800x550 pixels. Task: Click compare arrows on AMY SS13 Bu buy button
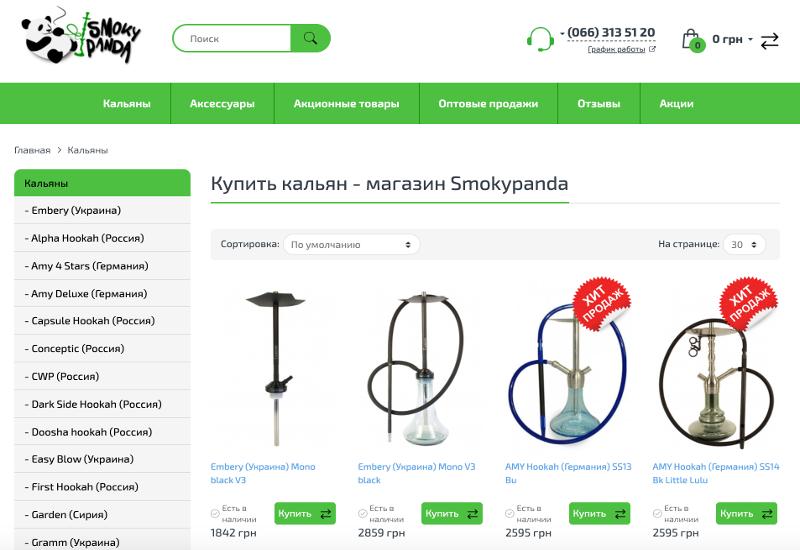click(x=620, y=514)
